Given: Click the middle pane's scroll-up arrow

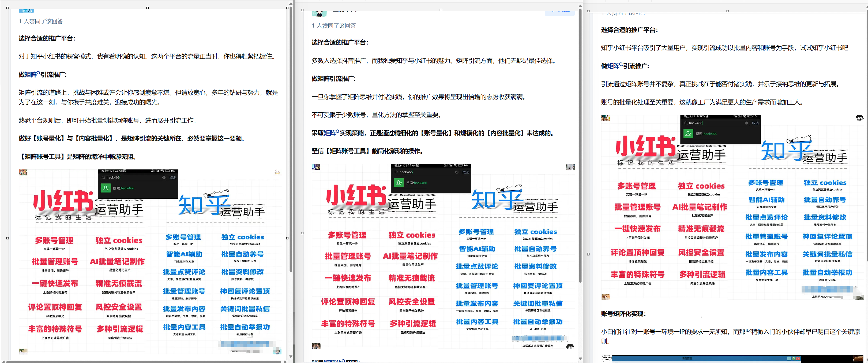Looking at the screenshot, I should pyautogui.click(x=580, y=6).
